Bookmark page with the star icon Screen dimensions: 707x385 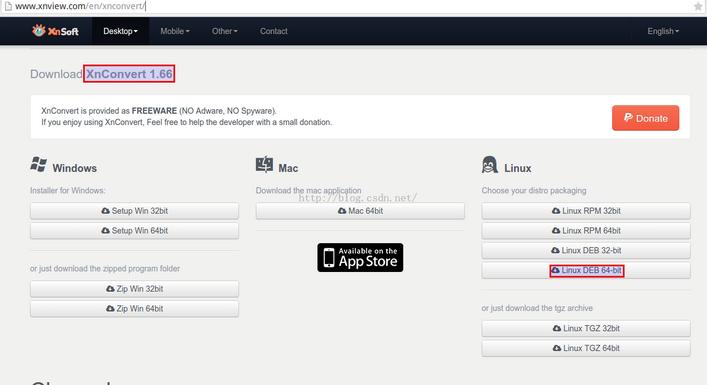point(698,6)
